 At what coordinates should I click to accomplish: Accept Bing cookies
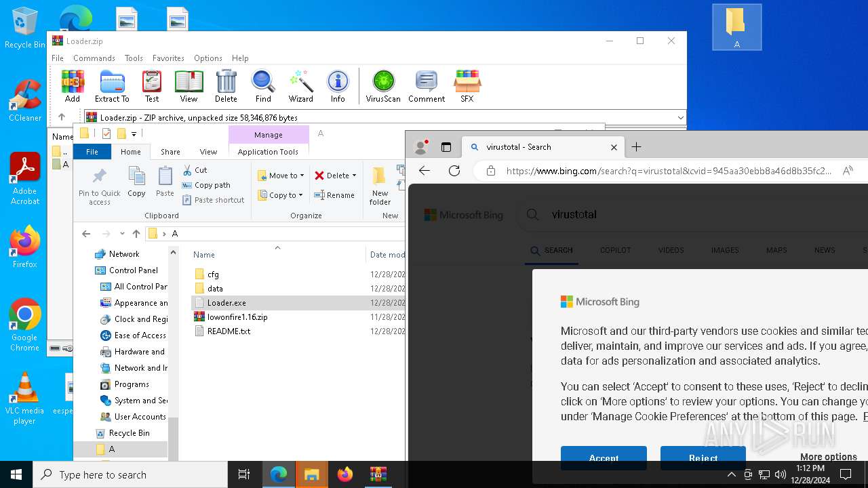pos(604,458)
